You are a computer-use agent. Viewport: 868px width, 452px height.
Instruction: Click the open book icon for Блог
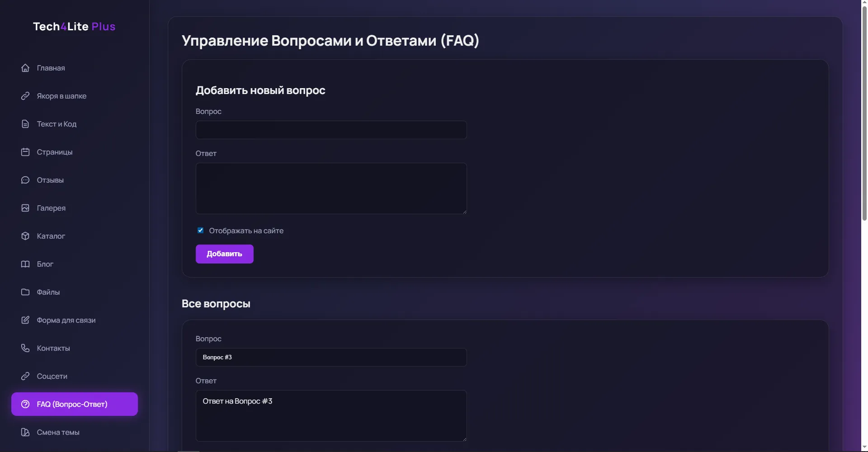pos(25,264)
